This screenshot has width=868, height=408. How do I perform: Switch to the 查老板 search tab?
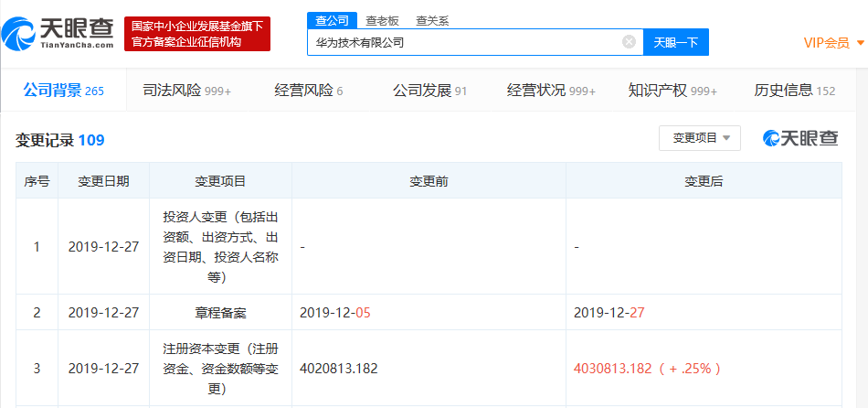click(x=381, y=20)
